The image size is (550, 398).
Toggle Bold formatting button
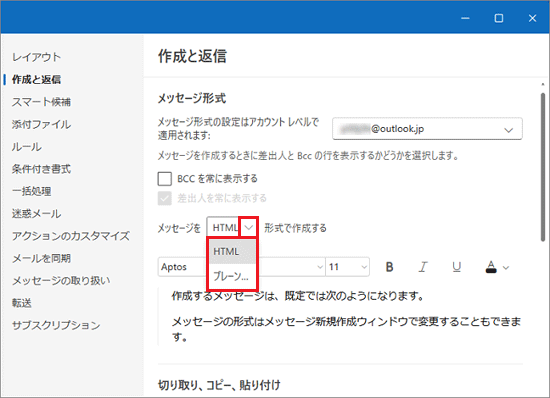coord(389,267)
